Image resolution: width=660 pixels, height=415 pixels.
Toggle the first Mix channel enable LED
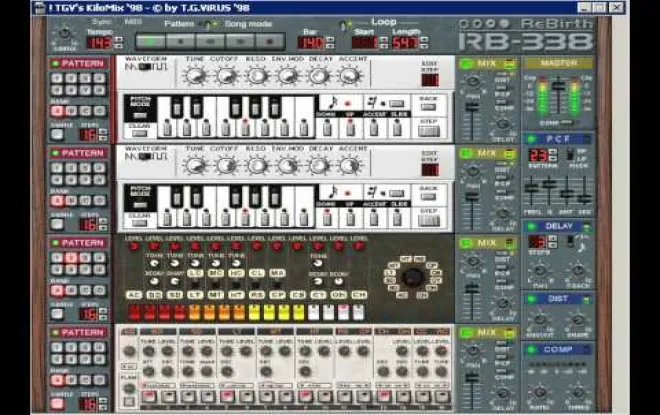click(466, 64)
